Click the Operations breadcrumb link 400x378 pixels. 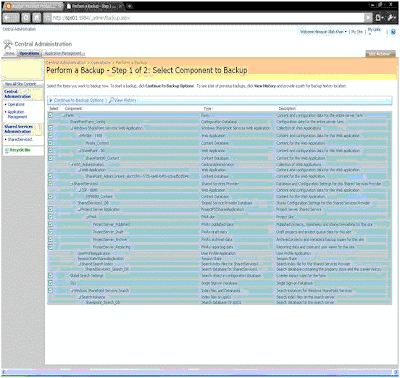(x=101, y=62)
